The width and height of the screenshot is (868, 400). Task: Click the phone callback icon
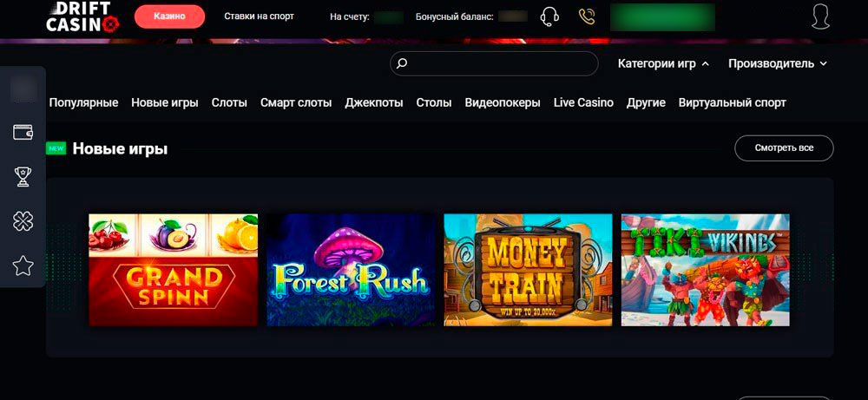click(x=587, y=16)
